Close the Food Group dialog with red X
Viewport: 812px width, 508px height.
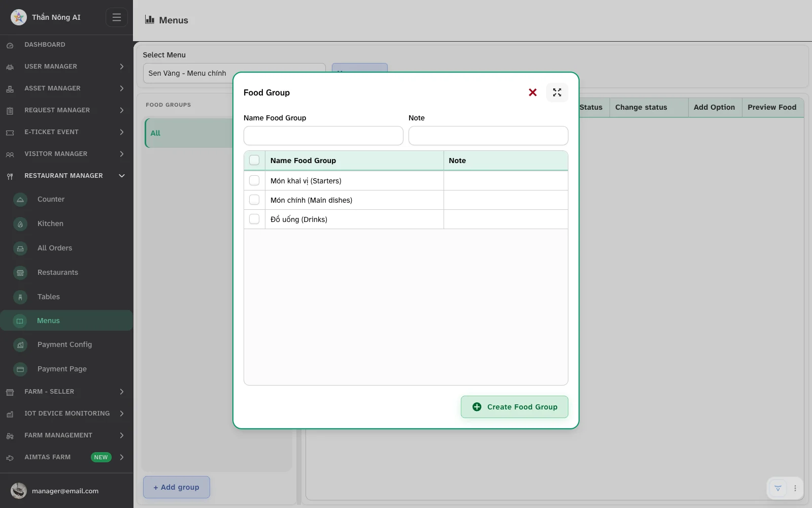[x=533, y=92]
